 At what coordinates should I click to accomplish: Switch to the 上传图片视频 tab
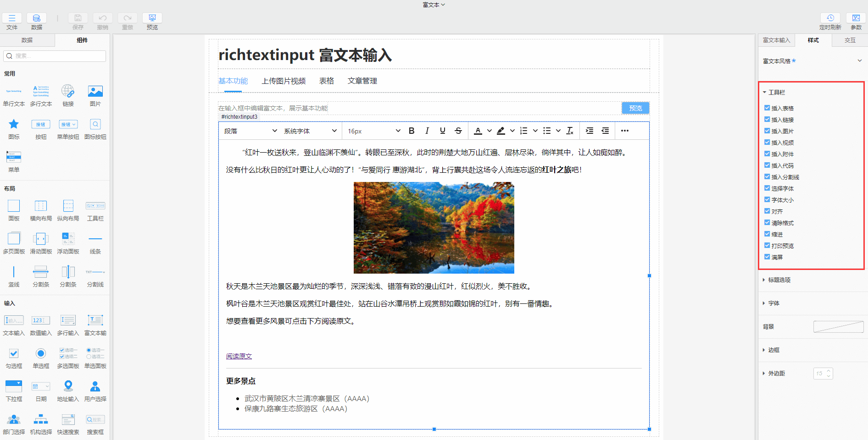coord(284,81)
